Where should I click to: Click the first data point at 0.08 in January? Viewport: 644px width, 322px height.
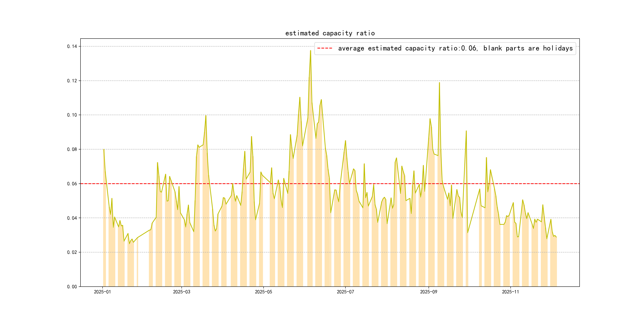(x=104, y=150)
